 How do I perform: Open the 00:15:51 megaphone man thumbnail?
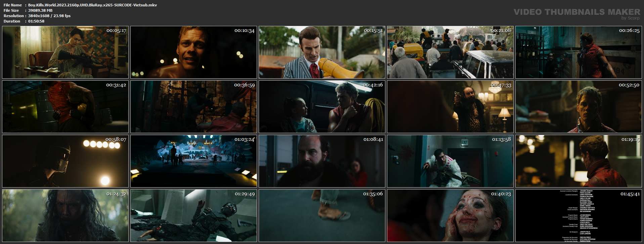click(322, 52)
